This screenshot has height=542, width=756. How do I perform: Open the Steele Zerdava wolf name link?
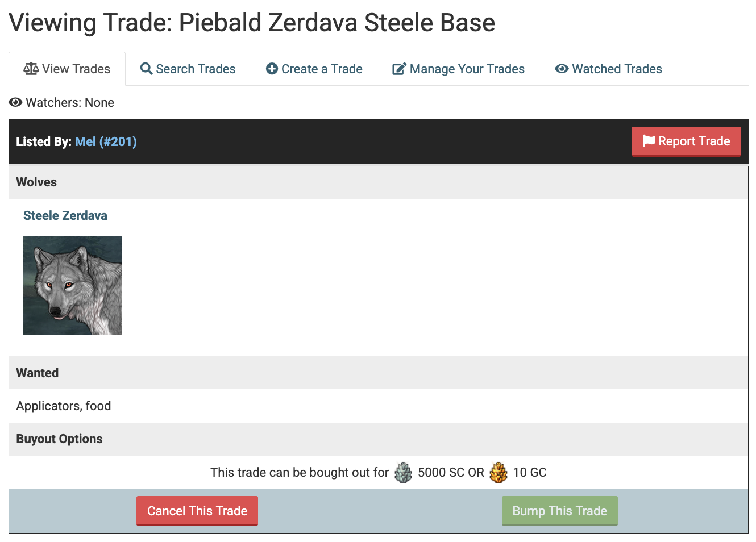tap(65, 215)
